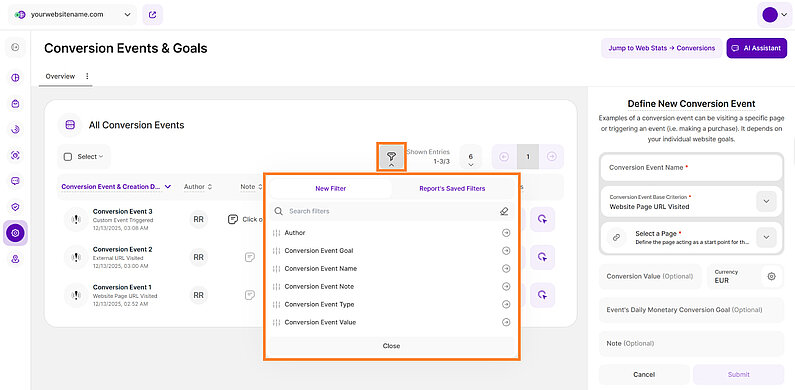Focus the Search filters field
This screenshot has height=390, width=795.
391,211
